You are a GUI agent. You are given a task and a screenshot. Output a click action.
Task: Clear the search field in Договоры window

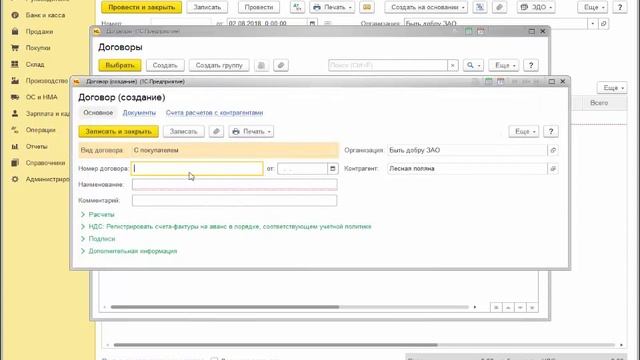pyautogui.click(x=453, y=65)
